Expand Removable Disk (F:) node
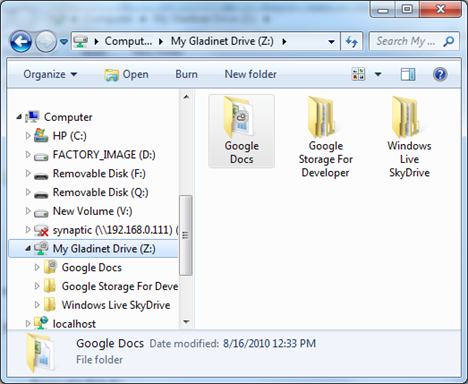Screen dimensions: 468x384 [28, 173]
